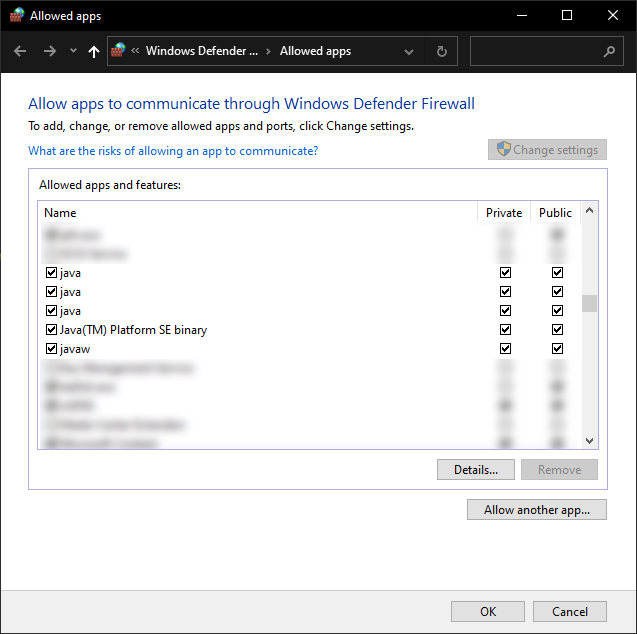The width and height of the screenshot is (637, 634).
Task: Uncheck the javaw app checkbox
Action: tap(51, 349)
